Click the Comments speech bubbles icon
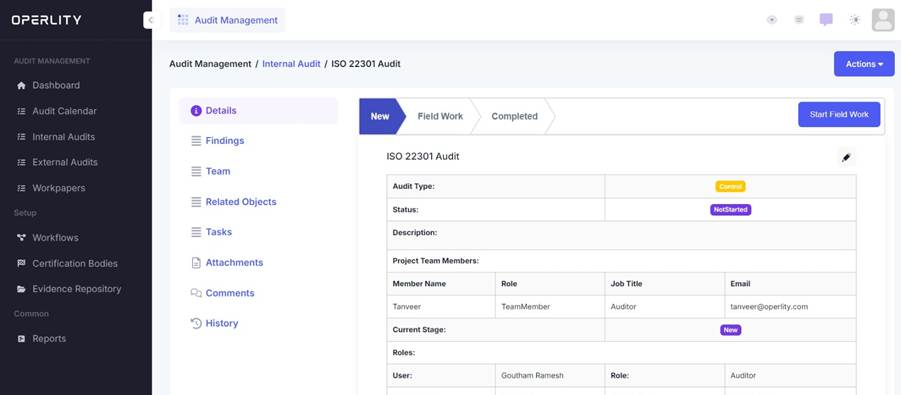Viewport: 901px width, 395px height. 196,293
